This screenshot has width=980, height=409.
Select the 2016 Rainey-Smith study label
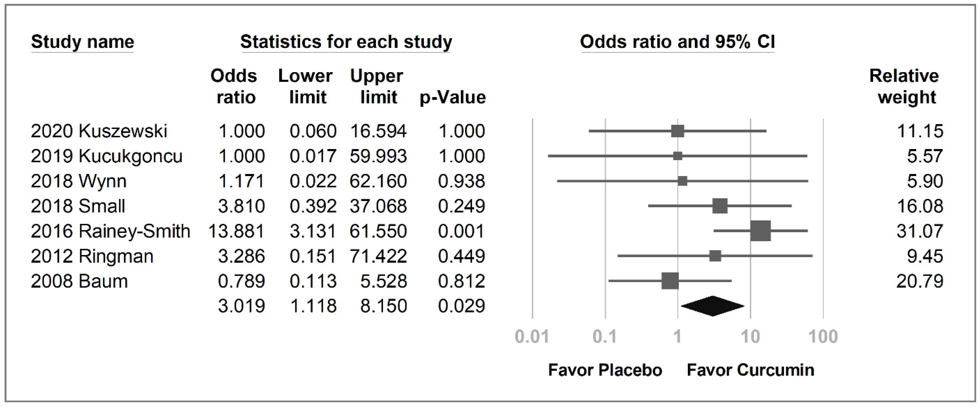[110, 231]
